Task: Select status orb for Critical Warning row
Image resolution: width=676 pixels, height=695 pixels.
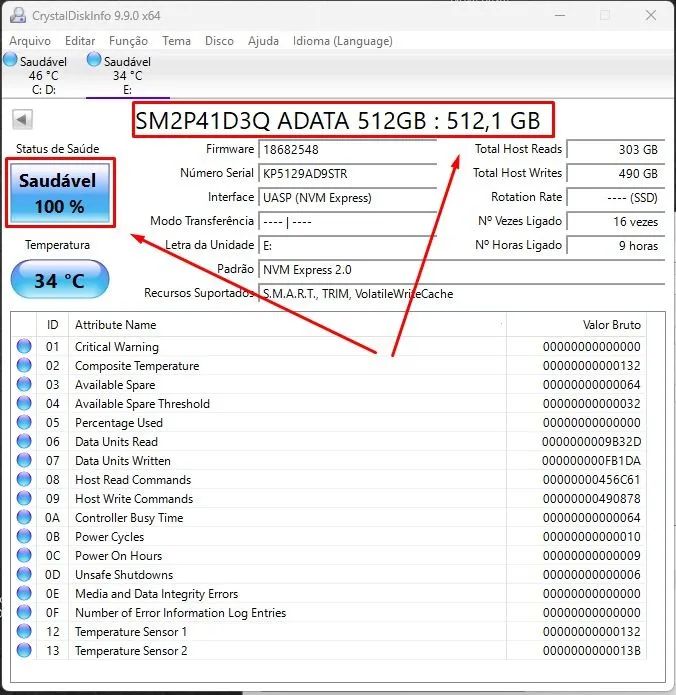Action: 24,346
